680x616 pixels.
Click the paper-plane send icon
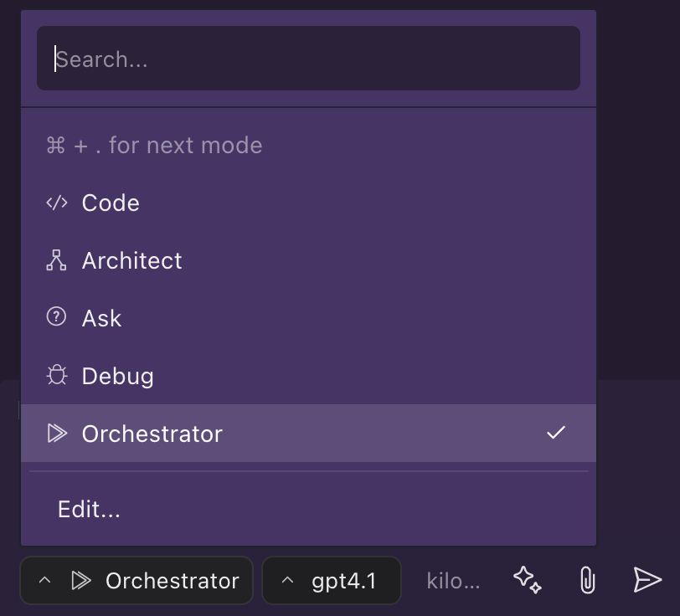point(647,579)
